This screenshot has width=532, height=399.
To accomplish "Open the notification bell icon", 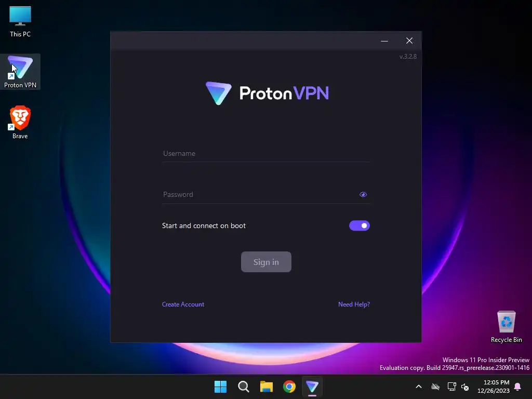I will pyautogui.click(x=517, y=387).
